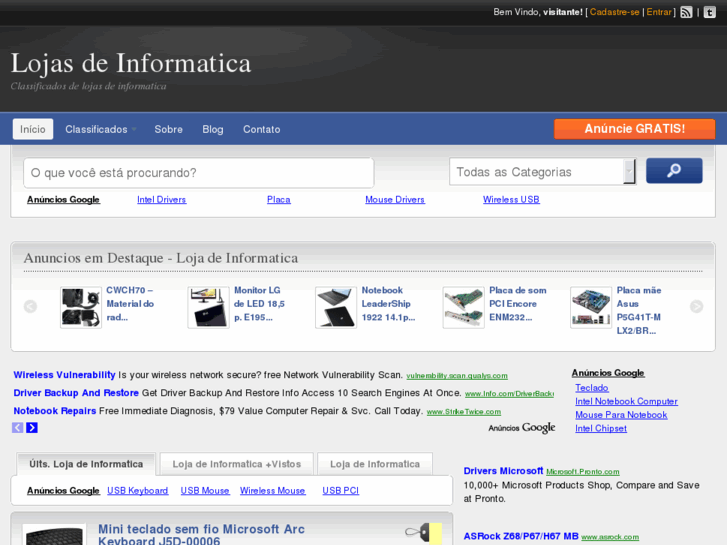The height and width of the screenshot is (545, 727).
Task: Open Mouse Para Notebook sidebar link
Action: (x=621, y=415)
